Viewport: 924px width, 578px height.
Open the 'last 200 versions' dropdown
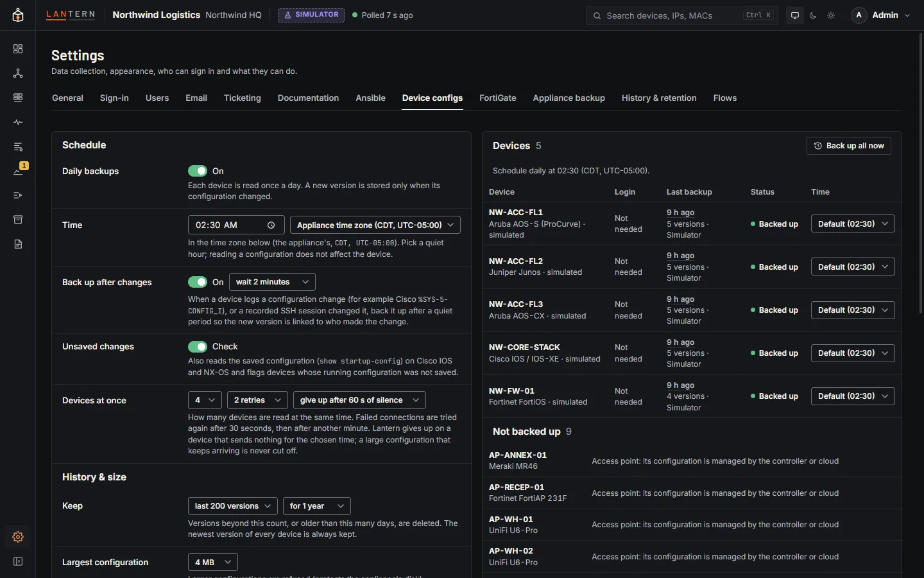click(x=232, y=506)
